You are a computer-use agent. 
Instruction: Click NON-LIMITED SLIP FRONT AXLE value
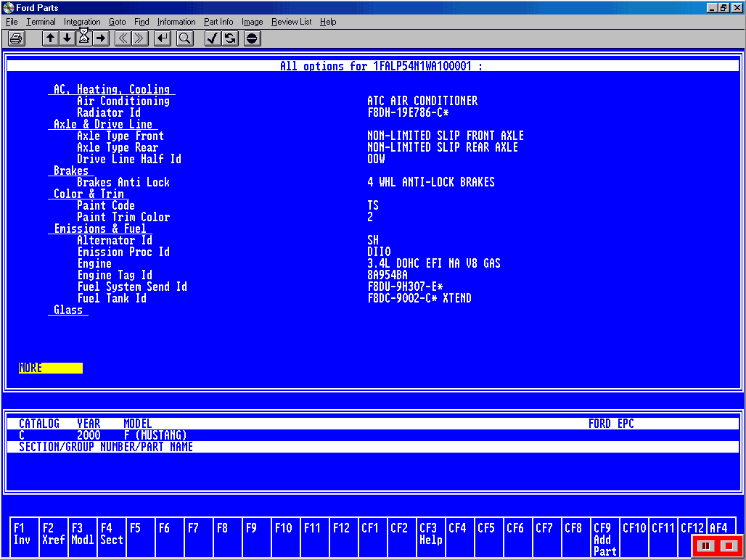pyautogui.click(x=446, y=136)
